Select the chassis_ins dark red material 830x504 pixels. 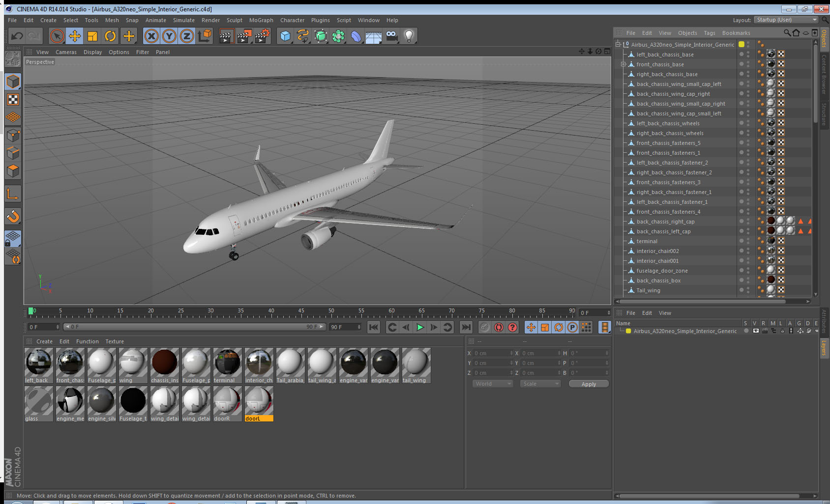point(165,365)
